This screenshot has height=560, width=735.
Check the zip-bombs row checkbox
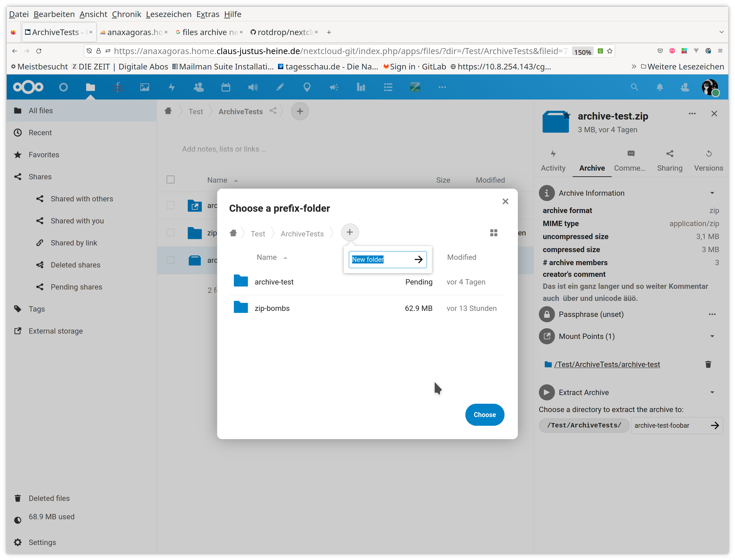[x=170, y=233]
